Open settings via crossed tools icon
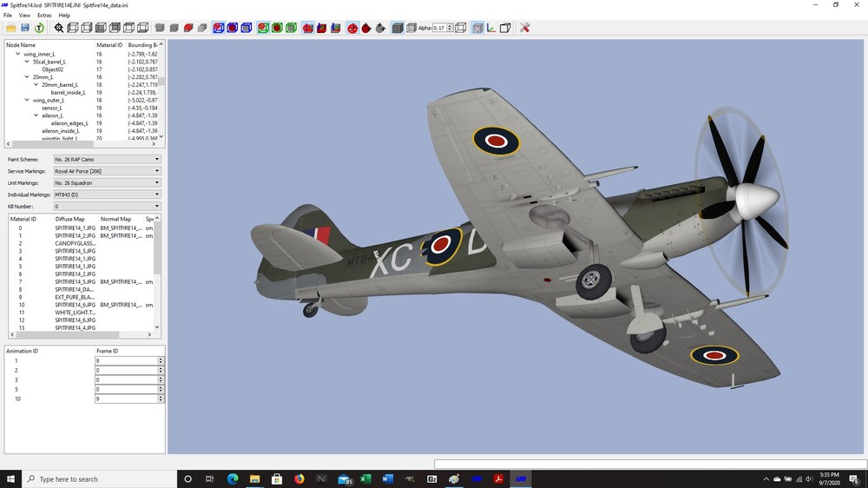The width and height of the screenshot is (868, 488). point(525,28)
